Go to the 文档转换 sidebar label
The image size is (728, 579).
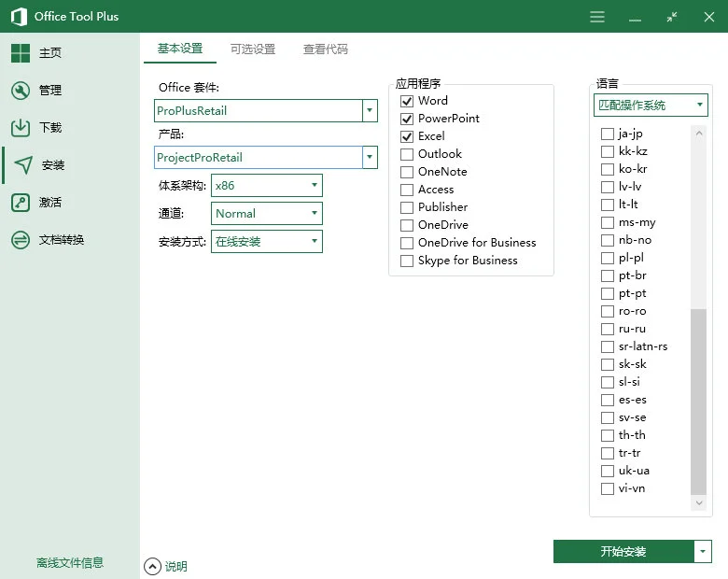tap(62, 240)
